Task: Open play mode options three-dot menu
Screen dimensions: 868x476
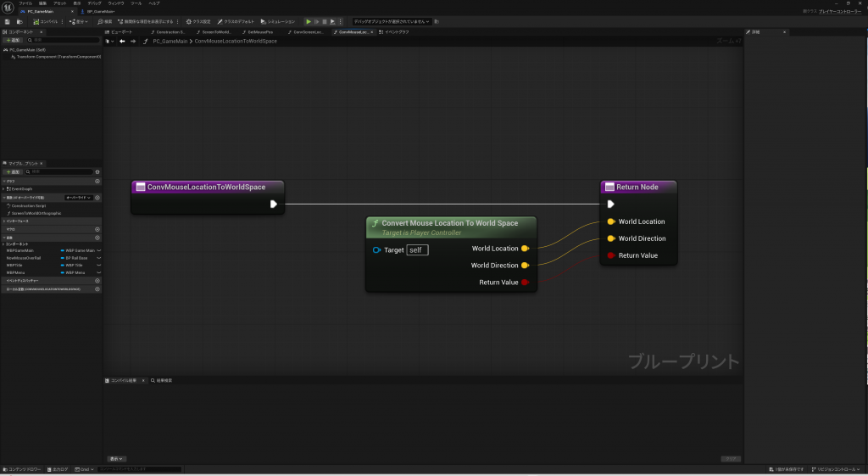Action: (341, 21)
